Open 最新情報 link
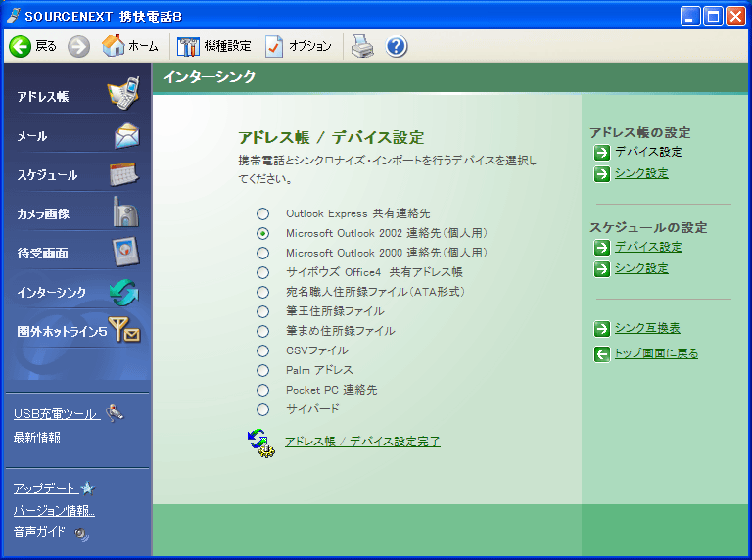This screenshot has height=560, width=752. point(37,438)
